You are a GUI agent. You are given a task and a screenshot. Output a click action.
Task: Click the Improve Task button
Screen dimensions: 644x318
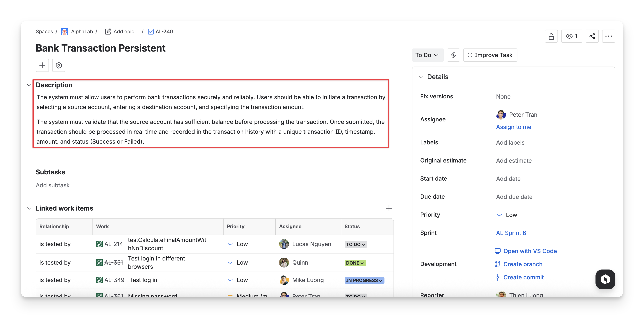coord(490,55)
